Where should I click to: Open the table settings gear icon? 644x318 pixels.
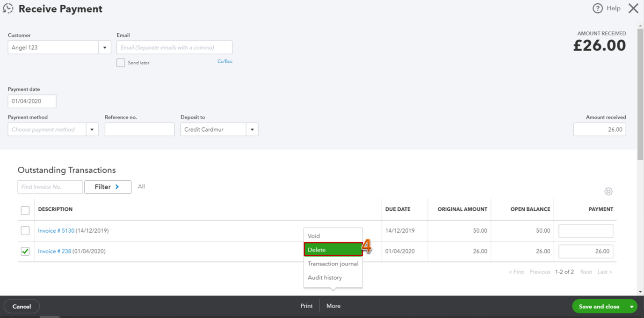608,191
